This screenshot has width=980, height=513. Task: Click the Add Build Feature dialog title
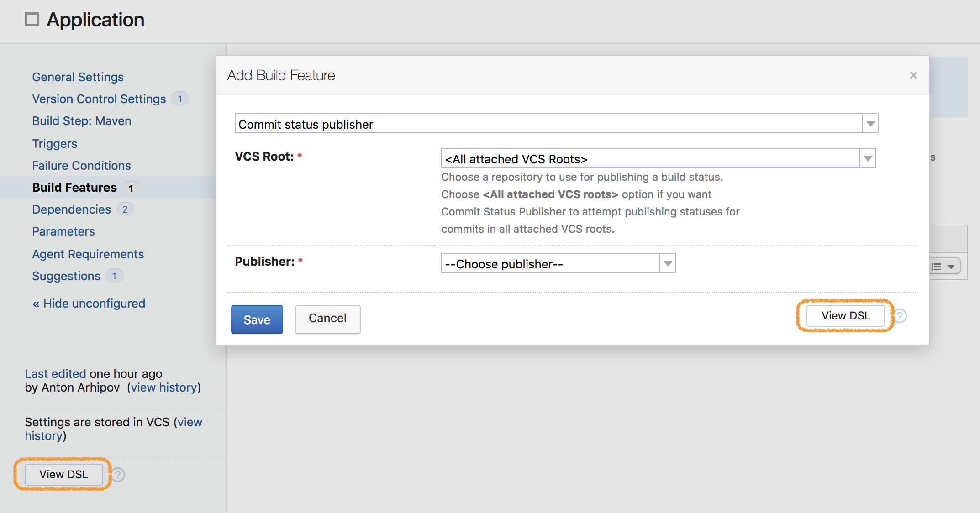(281, 75)
